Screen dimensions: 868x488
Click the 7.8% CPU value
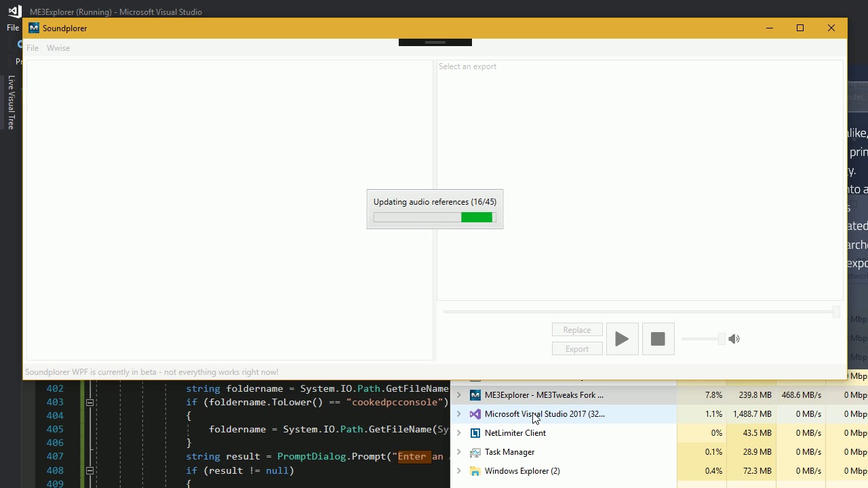coord(714,395)
